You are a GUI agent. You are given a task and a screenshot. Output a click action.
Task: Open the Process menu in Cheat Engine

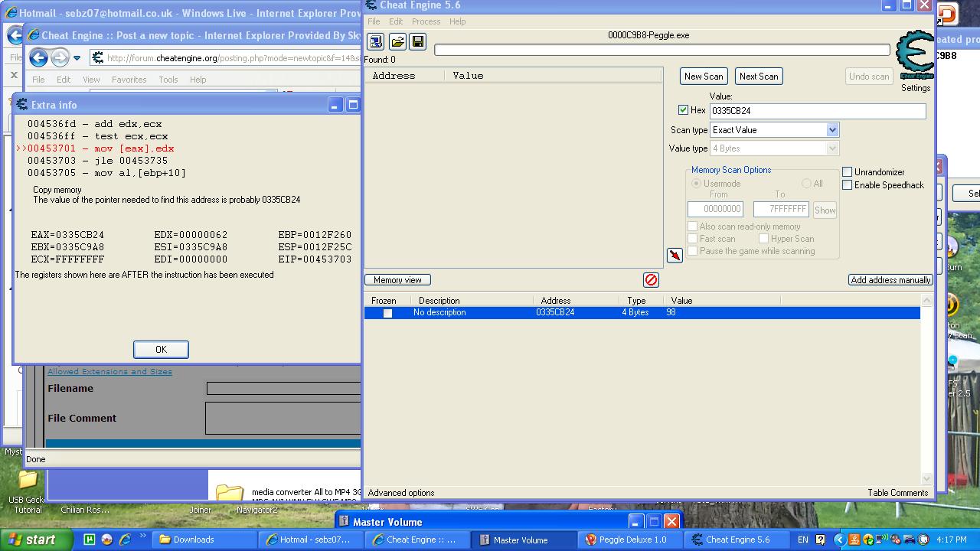[426, 21]
